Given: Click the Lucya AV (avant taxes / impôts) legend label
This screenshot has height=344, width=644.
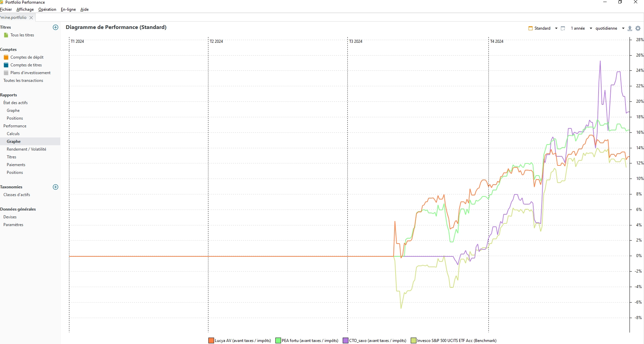Looking at the screenshot, I should pos(243,341).
